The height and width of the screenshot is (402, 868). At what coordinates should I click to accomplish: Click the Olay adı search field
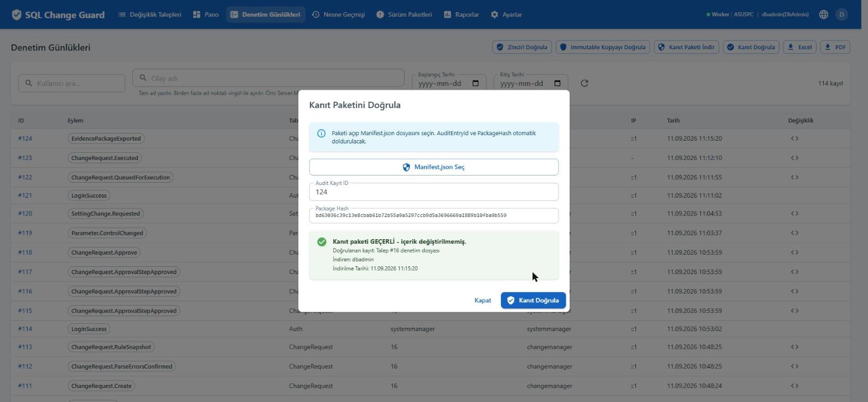pyautogui.click(x=268, y=78)
